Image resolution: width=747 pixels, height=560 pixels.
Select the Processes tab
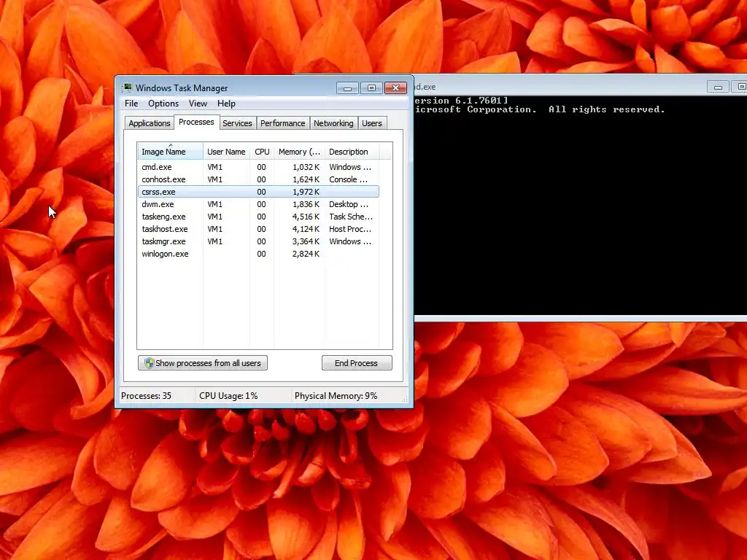[x=196, y=122]
